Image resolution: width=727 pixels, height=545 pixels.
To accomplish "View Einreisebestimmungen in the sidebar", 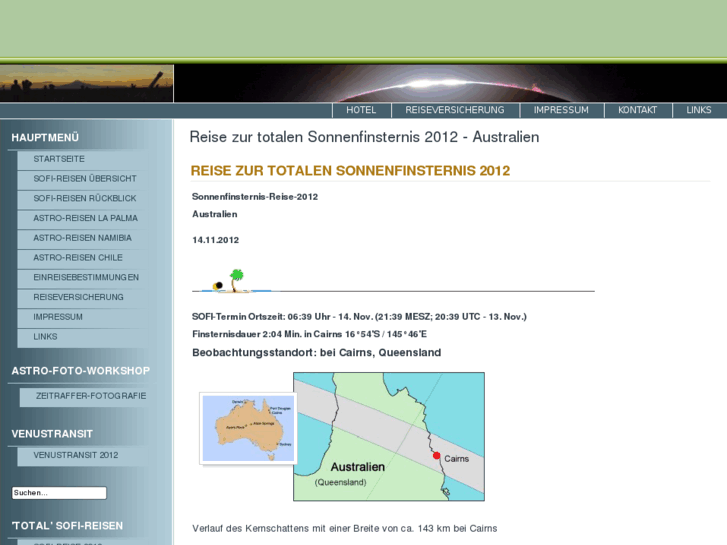I will 86,277.
